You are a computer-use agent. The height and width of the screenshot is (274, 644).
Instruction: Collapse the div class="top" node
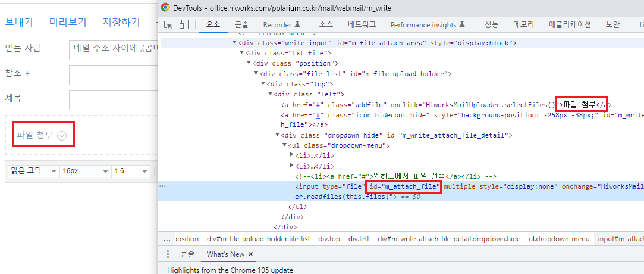[263, 84]
